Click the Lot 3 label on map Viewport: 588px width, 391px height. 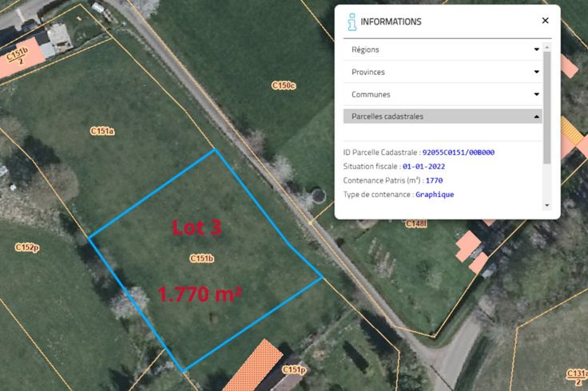(197, 227)
